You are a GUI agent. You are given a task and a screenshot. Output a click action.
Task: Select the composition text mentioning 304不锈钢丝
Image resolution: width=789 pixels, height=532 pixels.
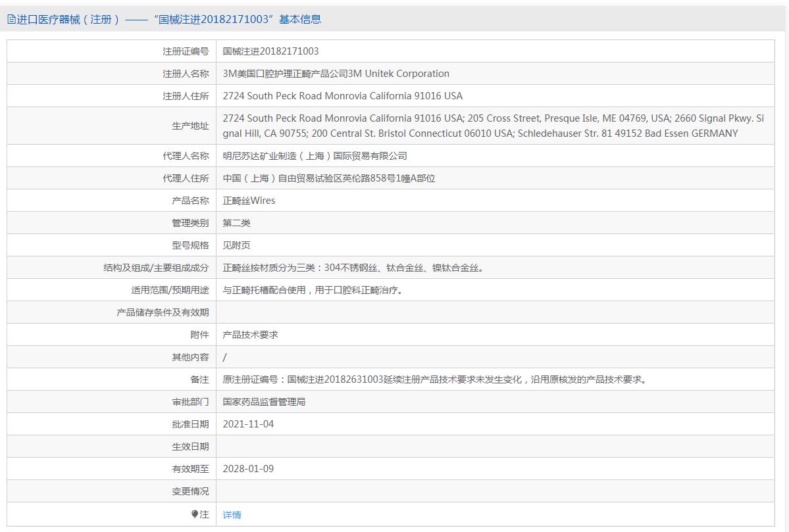coord(355,268)
